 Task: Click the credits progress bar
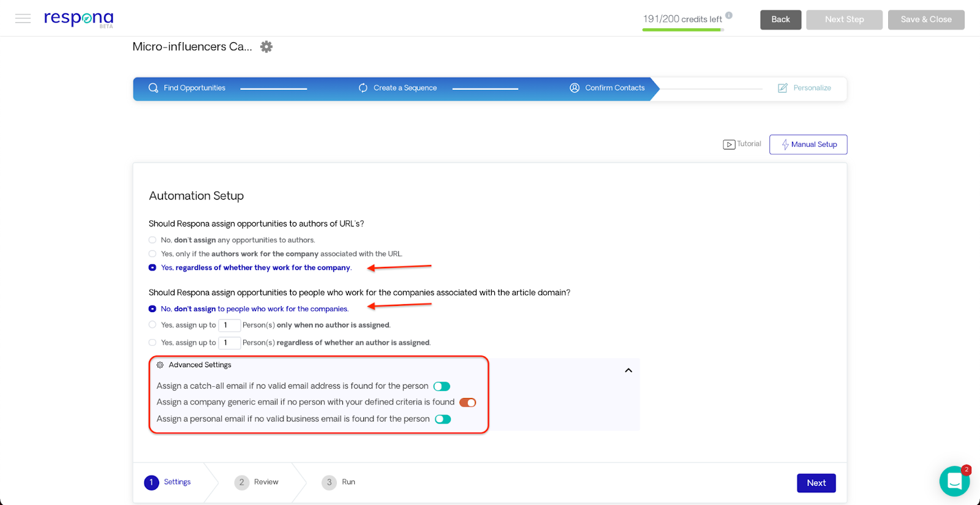(683, 29)
